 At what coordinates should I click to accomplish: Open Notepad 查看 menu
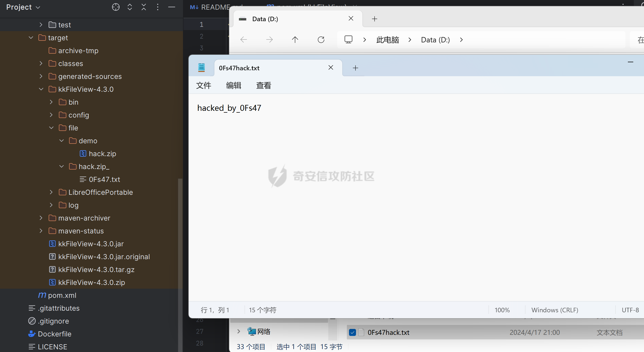coord(264,85)
